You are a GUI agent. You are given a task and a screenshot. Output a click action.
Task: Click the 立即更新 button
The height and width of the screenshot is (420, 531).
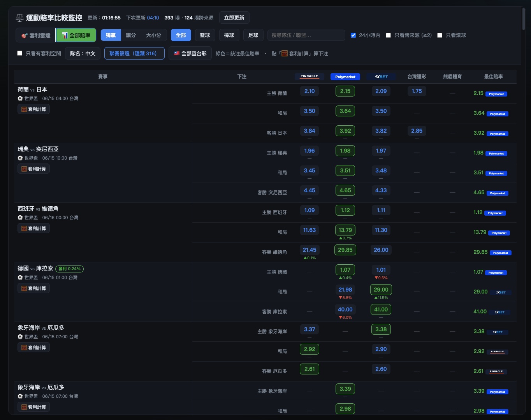(x=234, y=18)
